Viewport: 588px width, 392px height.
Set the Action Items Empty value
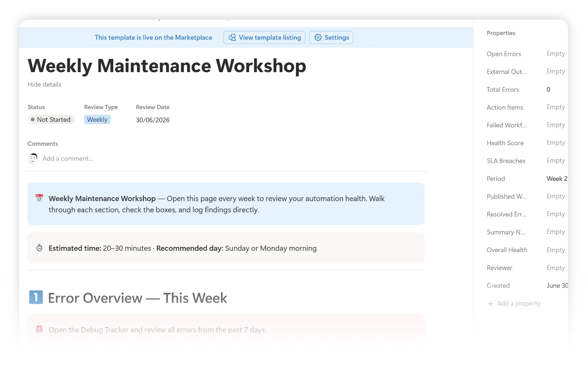556,107
